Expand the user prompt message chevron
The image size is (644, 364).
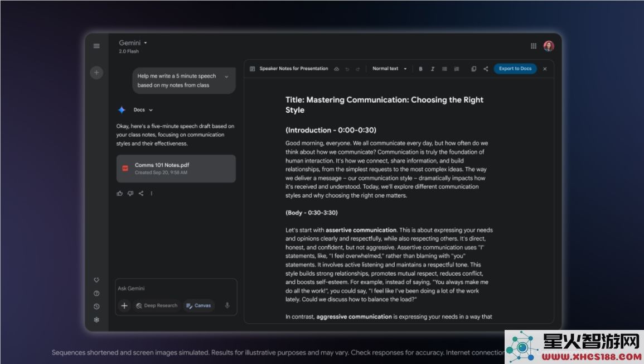pyautogui.click(x=226, y=76)
